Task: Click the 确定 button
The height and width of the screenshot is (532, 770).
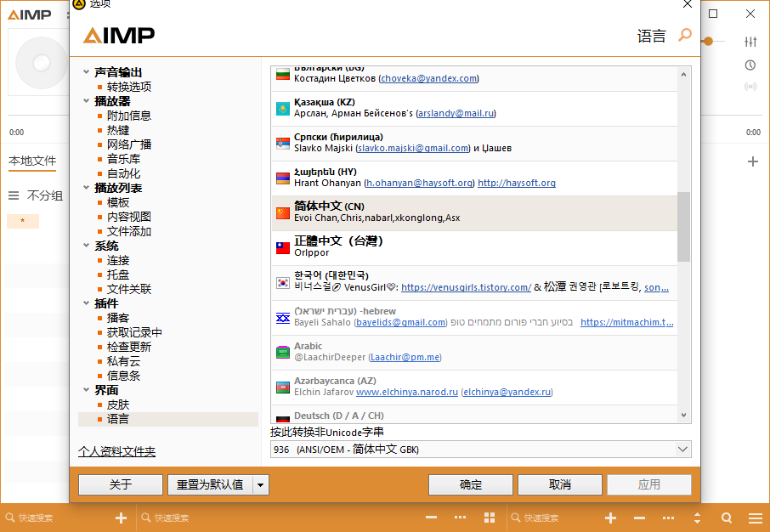Action: click(x=470, y=484)
